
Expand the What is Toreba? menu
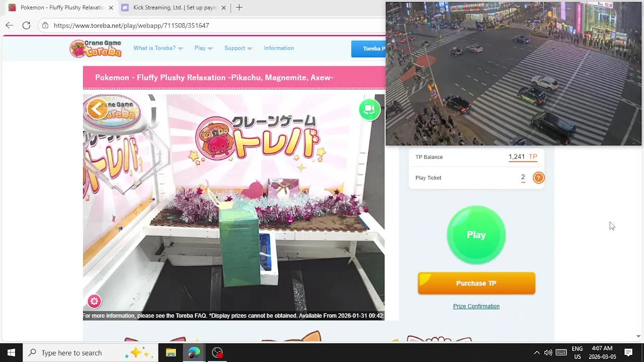coord(158,48)
